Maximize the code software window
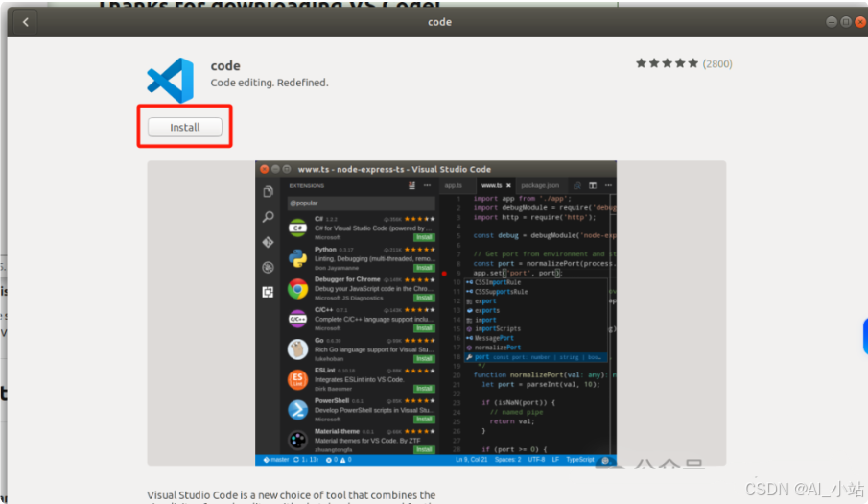Image resolution: width=868 pixels, height=504 pixels. [846, 21]
